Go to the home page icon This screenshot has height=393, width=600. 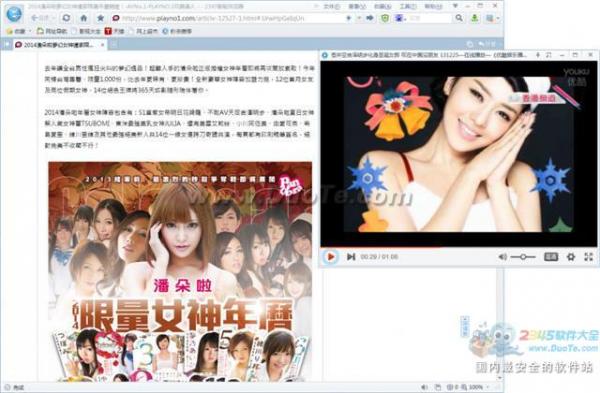pos(83,18)
